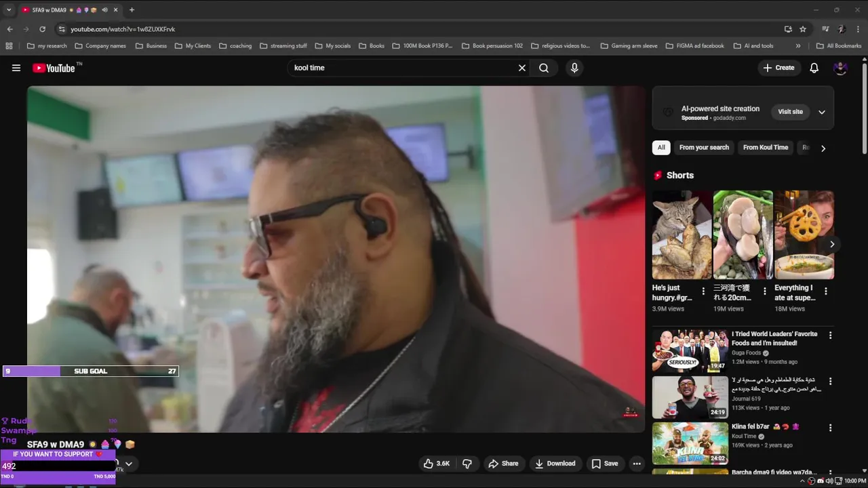868x488 pixels.
Task: Open the "AI and tools" bookmarks folder
Action: tap(753, 46)
